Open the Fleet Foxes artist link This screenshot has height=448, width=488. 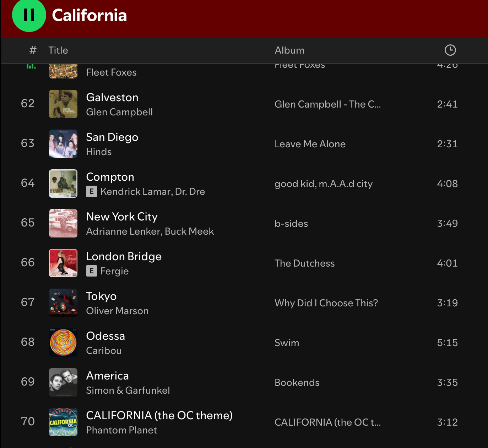click(x=112, y=72)
